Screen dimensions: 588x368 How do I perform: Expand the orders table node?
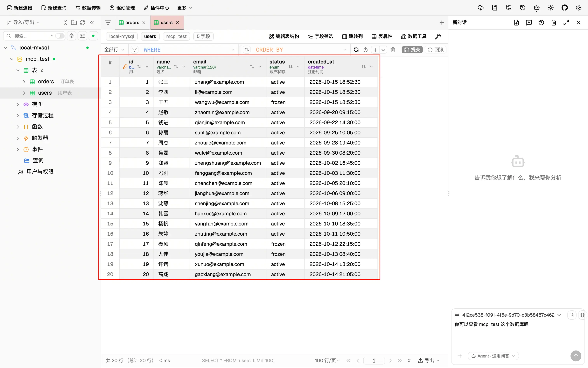coord(24,82)
